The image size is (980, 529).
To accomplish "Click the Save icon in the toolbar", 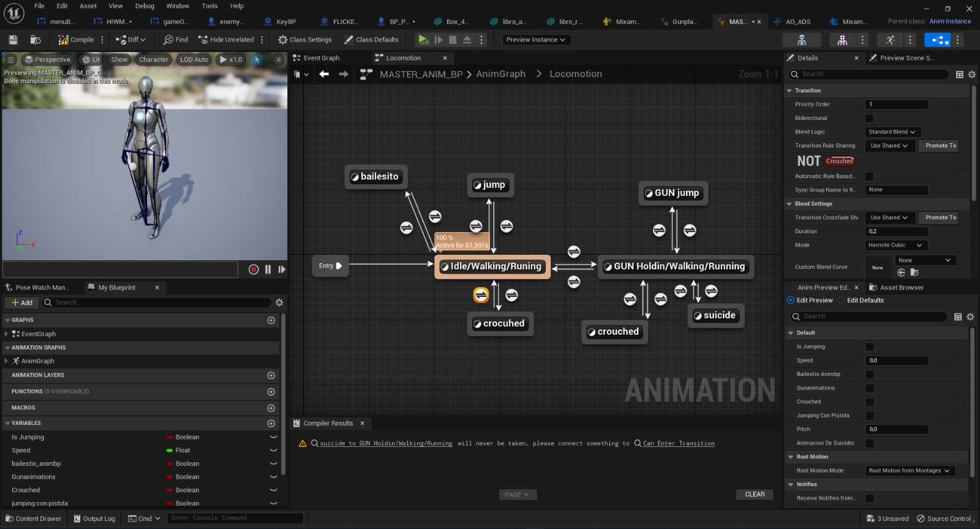I will point(13,40).
